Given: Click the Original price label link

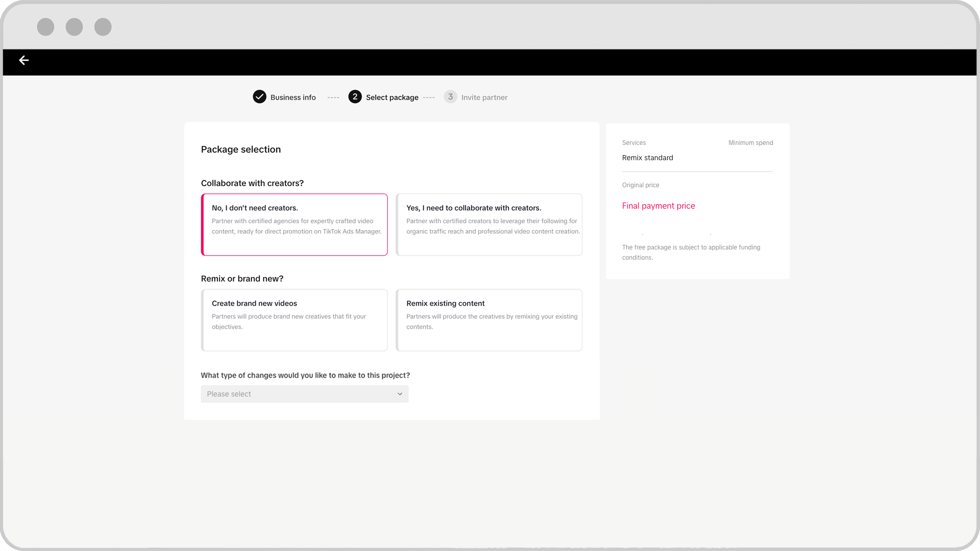Looking at the screenshot, I should [x=640, y=185].
